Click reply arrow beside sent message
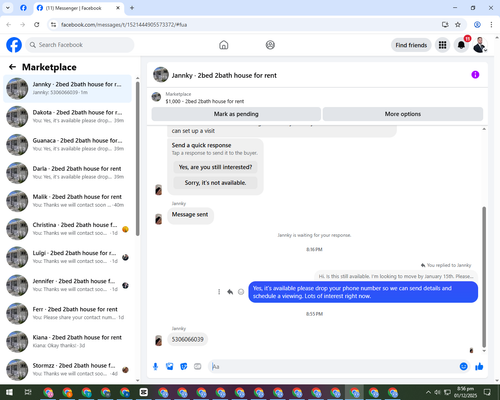 point(230,292)
